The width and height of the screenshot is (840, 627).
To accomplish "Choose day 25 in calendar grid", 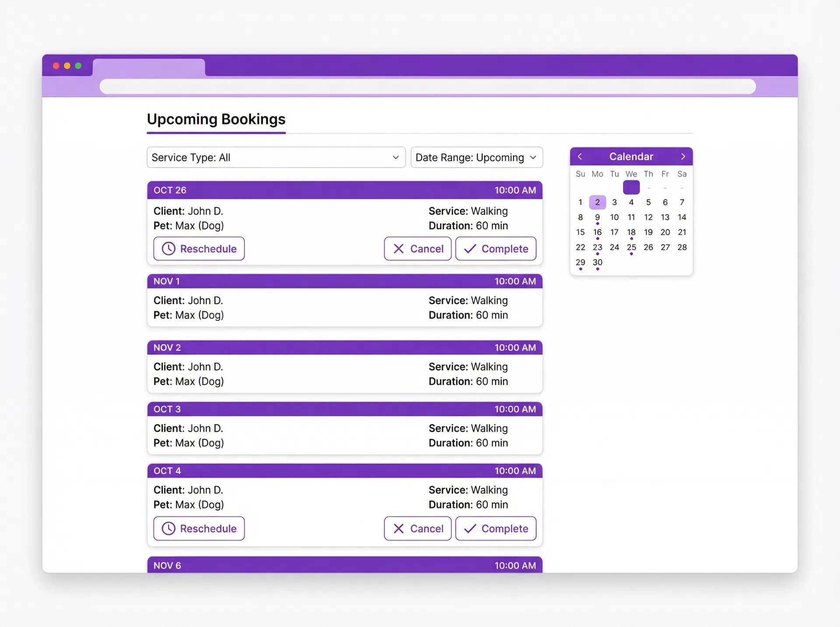I will coord(631,247).
